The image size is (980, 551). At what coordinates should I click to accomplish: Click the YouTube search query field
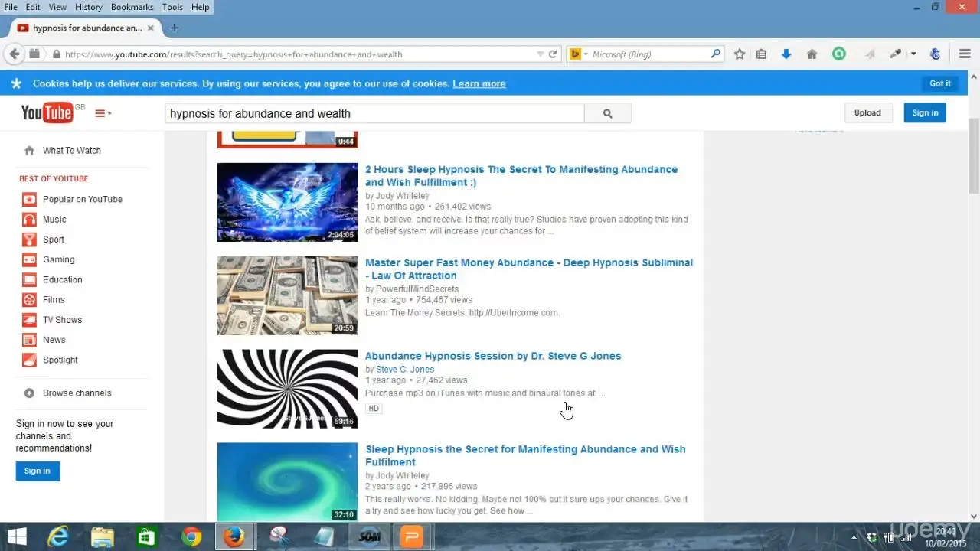click(375, 113)
